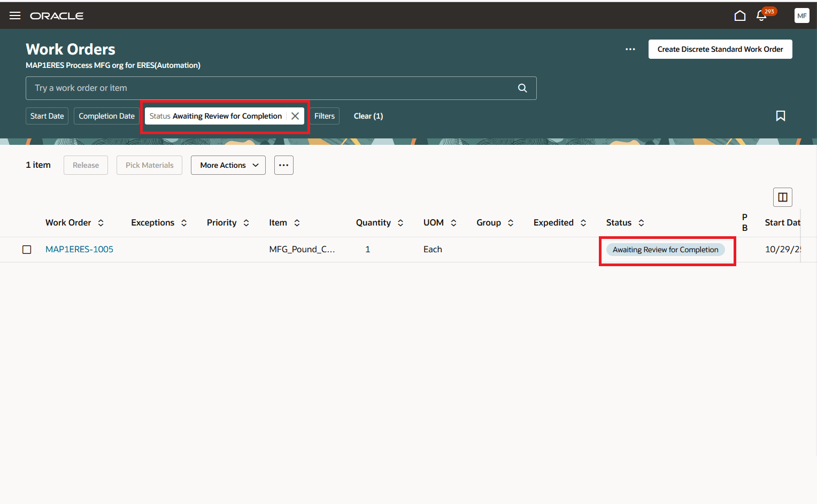Screen dimensions: 817x504
Task: Open work order MAP1ERES-1005 link
Action: click(80, 249)
